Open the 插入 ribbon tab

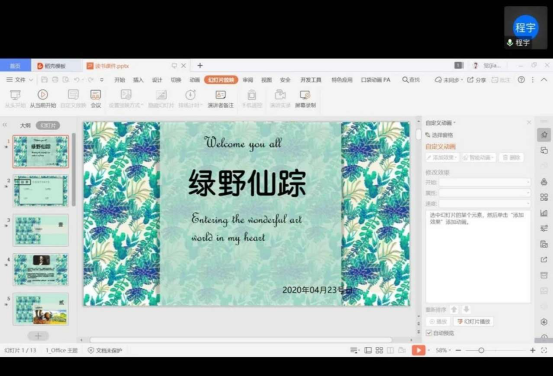[138, 80]
